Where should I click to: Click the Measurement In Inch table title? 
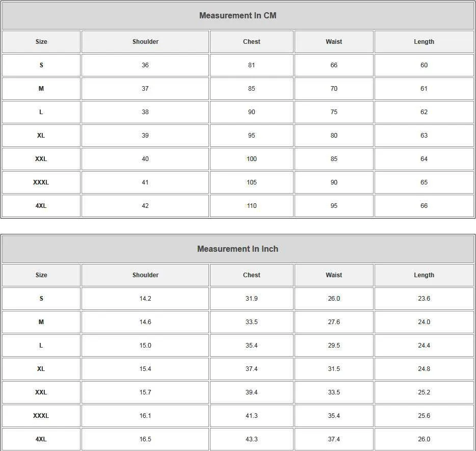point(237,249)
